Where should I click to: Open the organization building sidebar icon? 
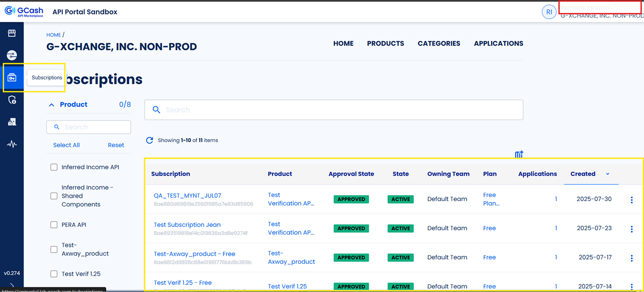click(12, 122)
